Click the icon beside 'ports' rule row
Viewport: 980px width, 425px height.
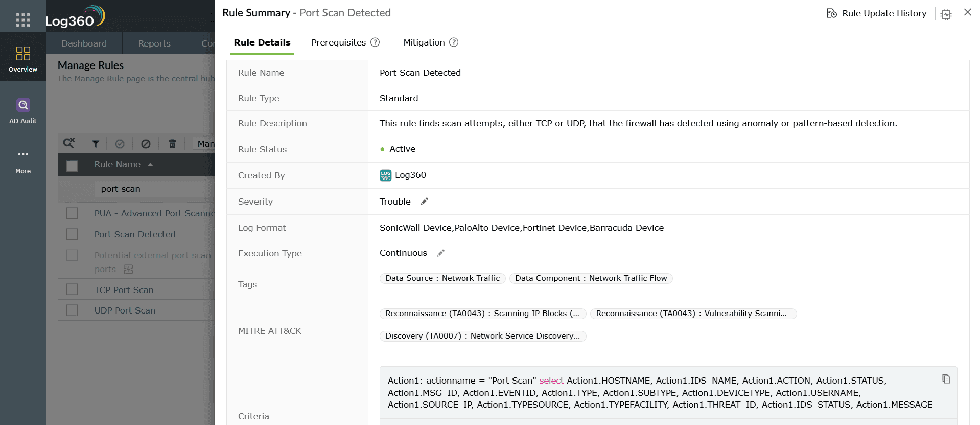pos(128,269)
